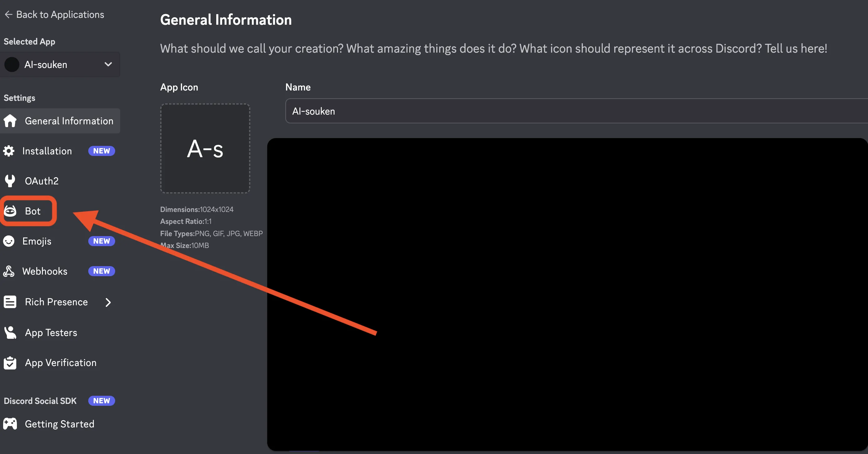Open the AI-souken app selector dropdown
This screenshot has height=454, width=868.
108,64
